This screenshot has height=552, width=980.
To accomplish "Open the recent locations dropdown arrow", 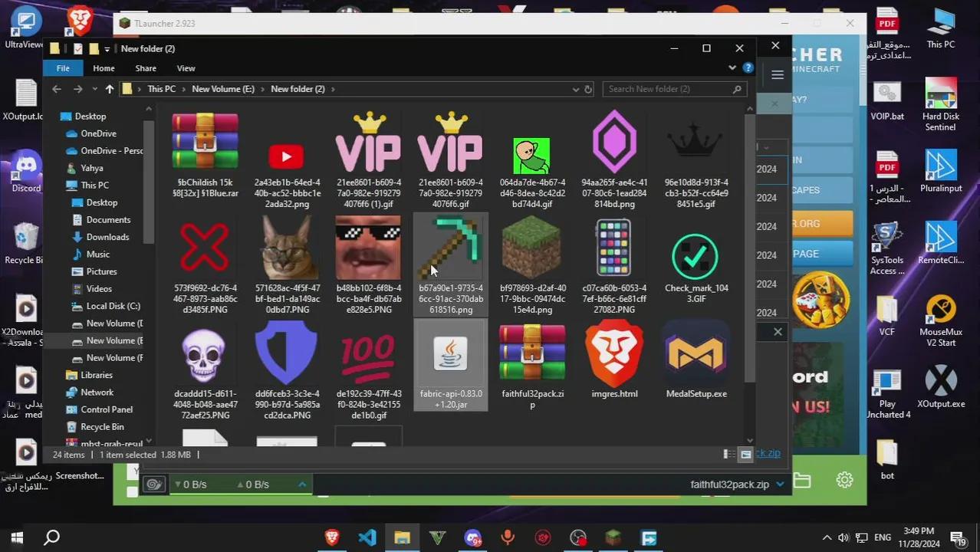I will (x=94, y=89).
